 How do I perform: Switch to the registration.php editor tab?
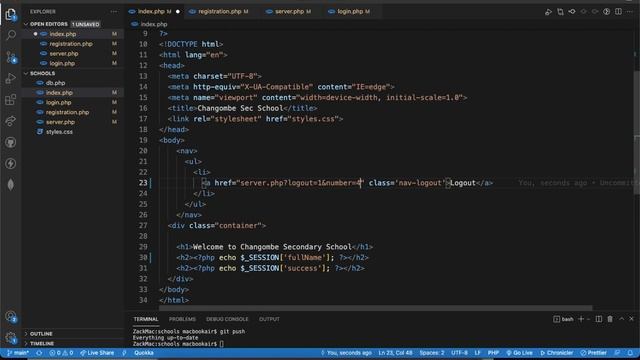220,11
